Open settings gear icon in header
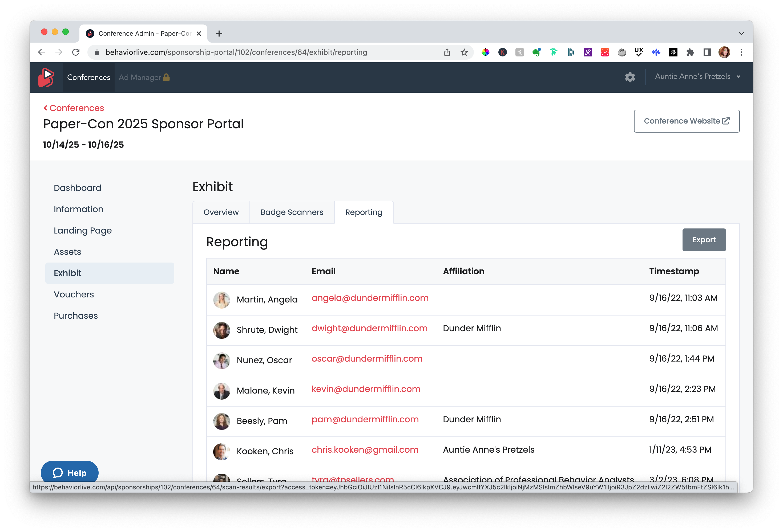Image resolution: width=783 pixels, height=532 pixels. (630, 77)
